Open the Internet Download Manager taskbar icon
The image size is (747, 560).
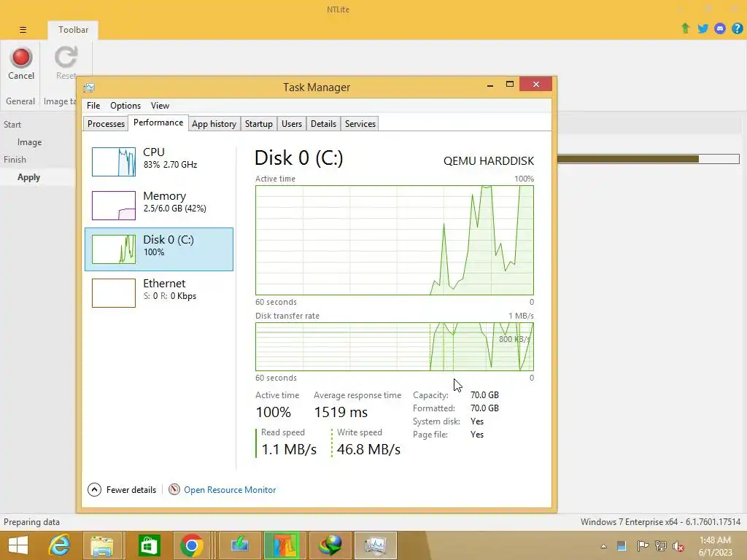pos(330,545)
